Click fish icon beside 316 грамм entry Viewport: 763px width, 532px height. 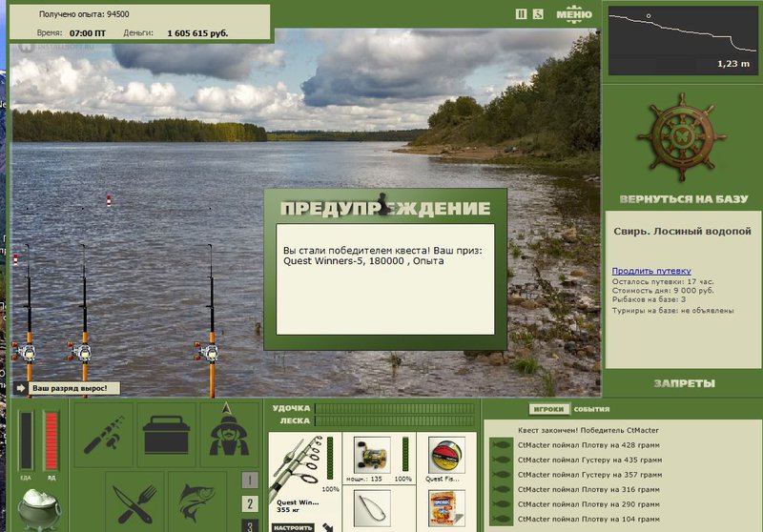tap(502, 489)
